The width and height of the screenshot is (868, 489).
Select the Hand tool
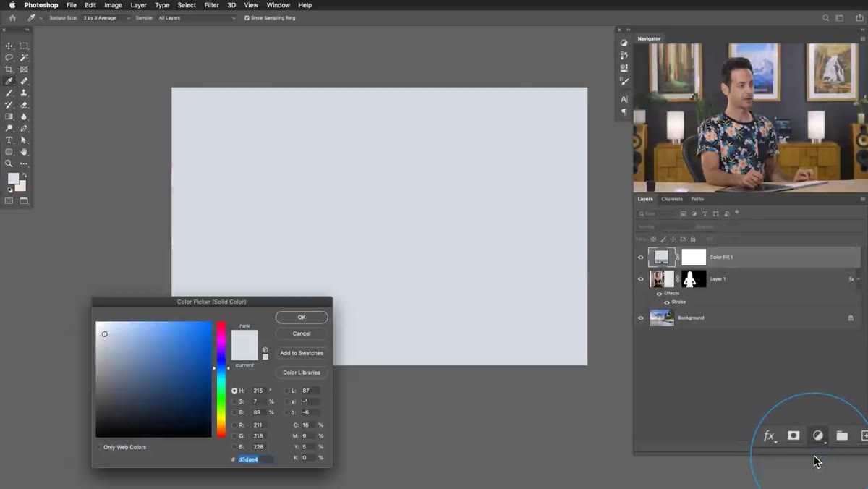(x=24, y=152)
